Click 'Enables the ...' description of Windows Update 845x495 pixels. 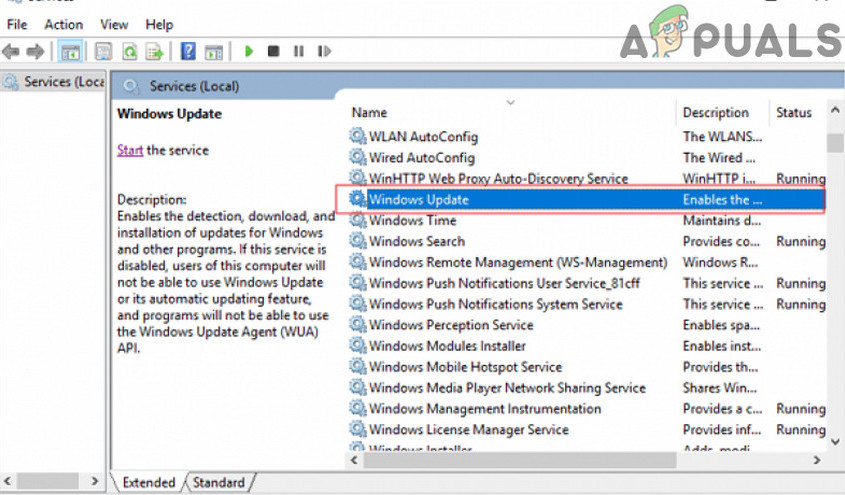[722, 199]
